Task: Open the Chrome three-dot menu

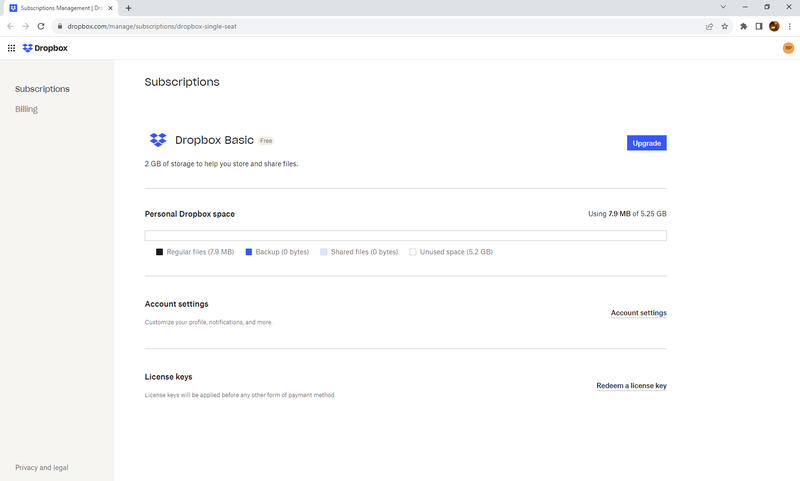Action: [790, 26]
